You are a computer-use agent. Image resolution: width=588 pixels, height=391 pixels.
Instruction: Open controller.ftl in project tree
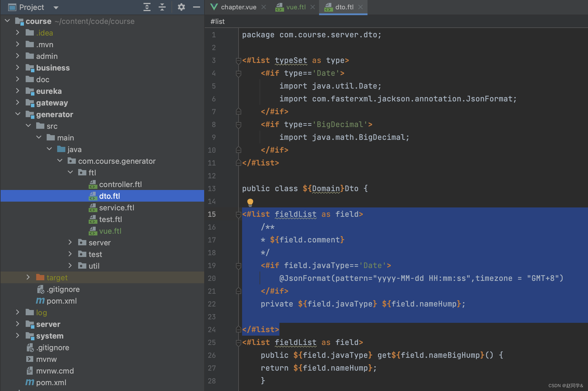120,184
